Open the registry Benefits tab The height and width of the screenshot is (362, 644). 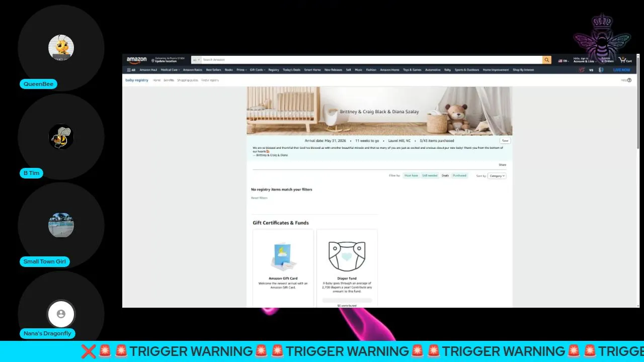coord(169,80)
